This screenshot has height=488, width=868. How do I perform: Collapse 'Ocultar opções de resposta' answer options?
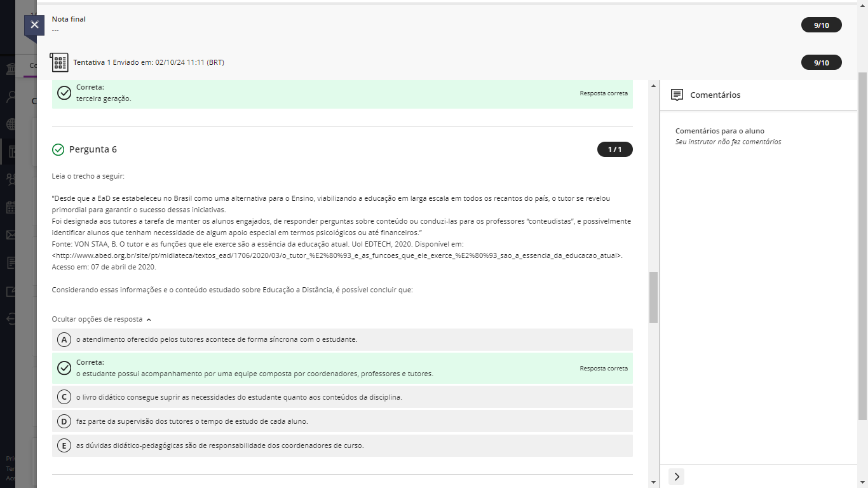[102, 319]
